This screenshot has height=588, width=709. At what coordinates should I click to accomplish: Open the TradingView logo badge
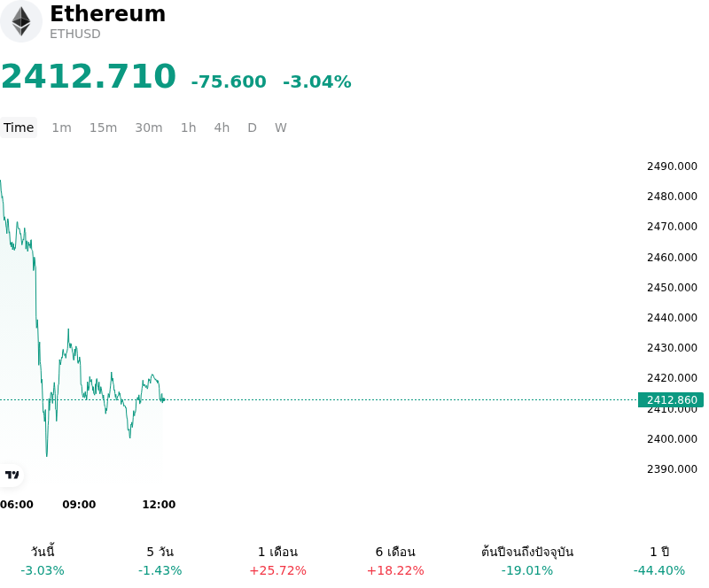[x=12, y=475]
